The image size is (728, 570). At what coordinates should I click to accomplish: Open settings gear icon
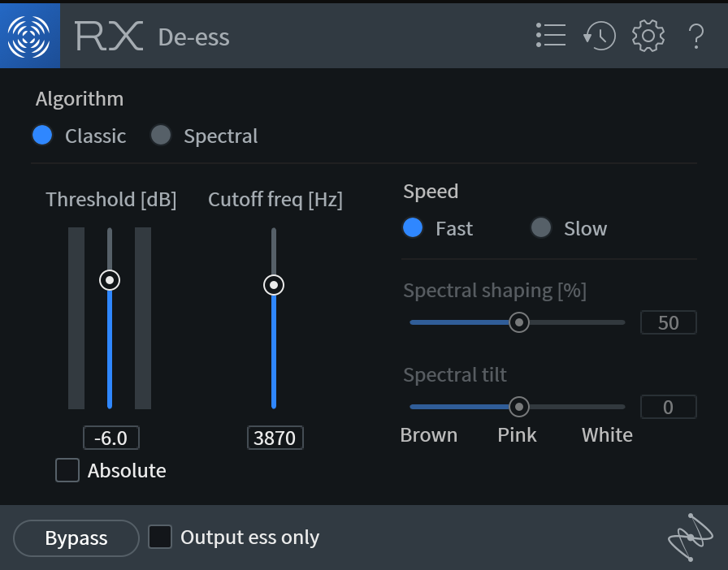click(648, 36)
